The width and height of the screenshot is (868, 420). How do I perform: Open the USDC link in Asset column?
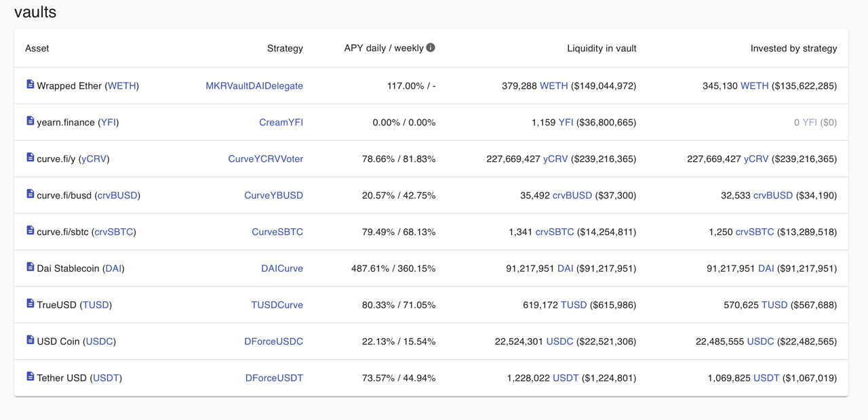[x=99, y=342]
